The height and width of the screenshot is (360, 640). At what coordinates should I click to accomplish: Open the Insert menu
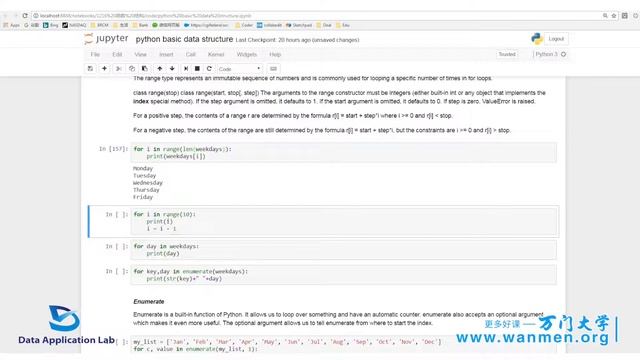pos(166,54)
